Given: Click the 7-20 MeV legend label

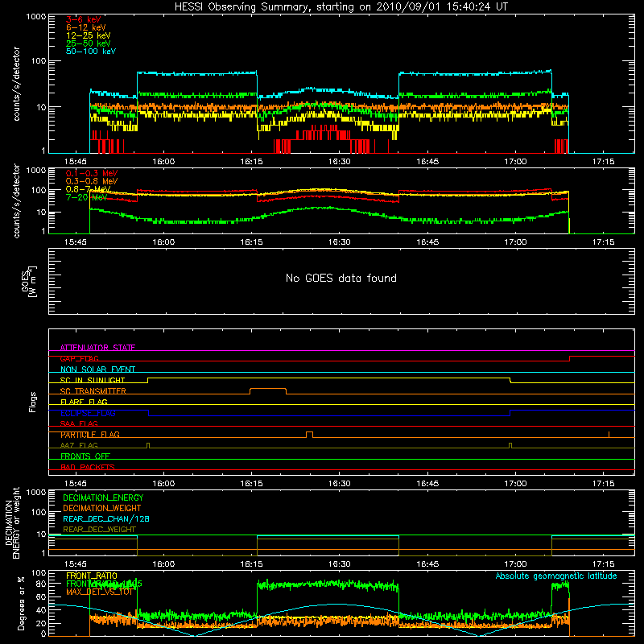Looking at the screenshot, I should coord(86,197).
